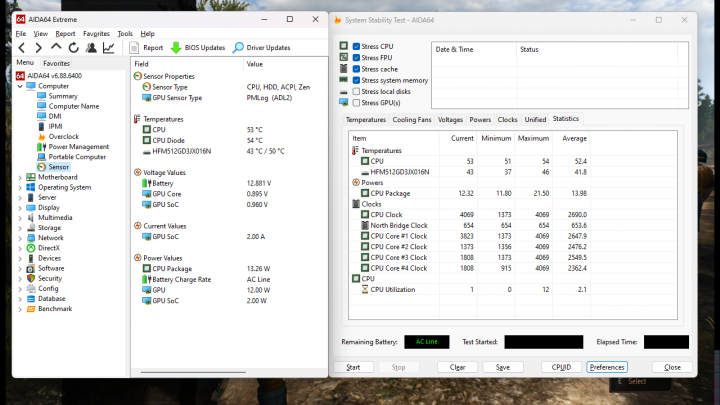Open the Report menu

point(65,34)
